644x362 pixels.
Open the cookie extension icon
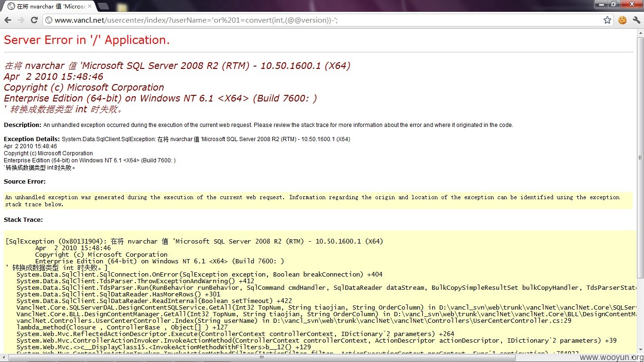coord(622,20)
